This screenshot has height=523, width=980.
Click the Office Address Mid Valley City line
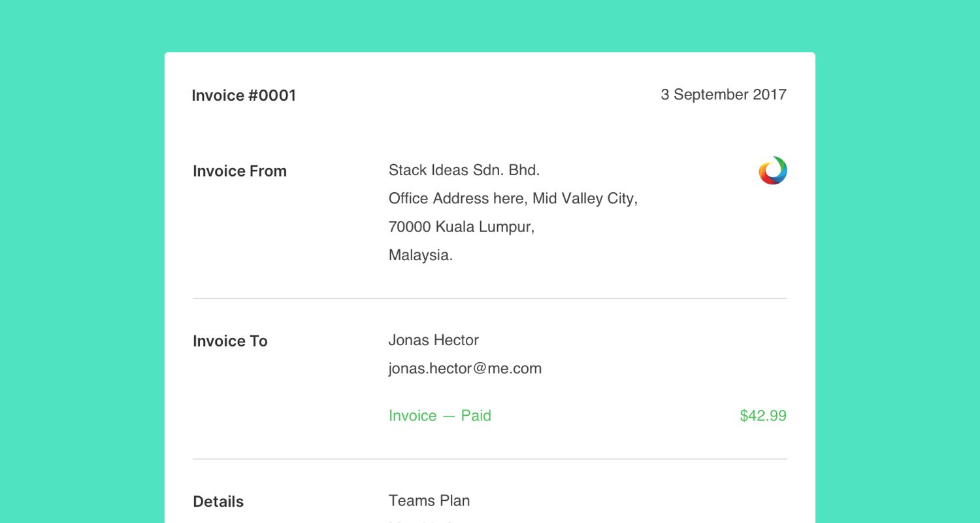pos(513,199)
